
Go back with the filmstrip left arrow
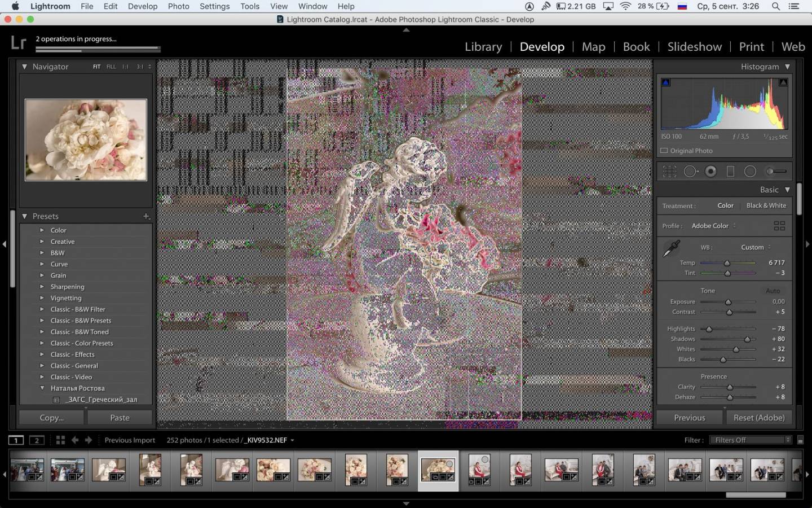pyautogui.click(x=75, y=440)
